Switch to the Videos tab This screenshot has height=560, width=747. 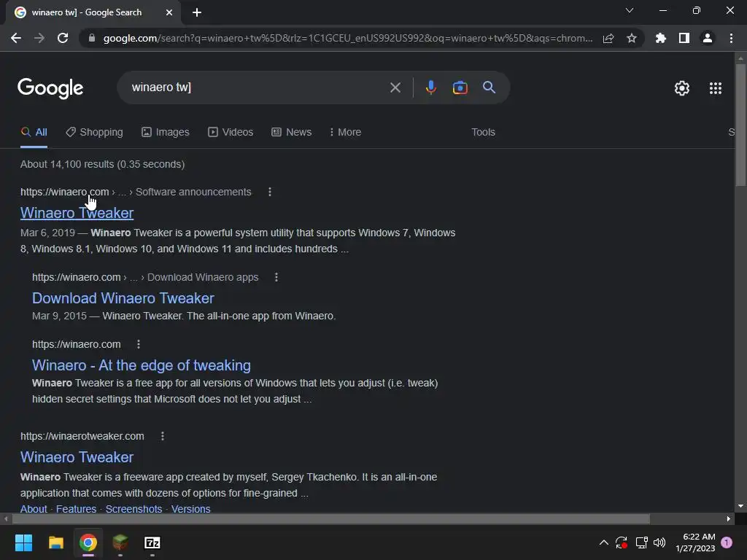231,133
